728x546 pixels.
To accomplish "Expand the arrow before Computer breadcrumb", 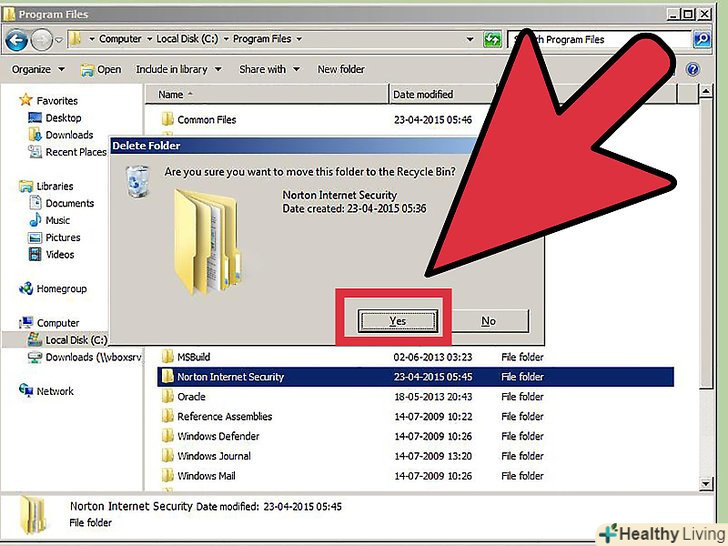I will pyautogui.click(x=91, y=39).
